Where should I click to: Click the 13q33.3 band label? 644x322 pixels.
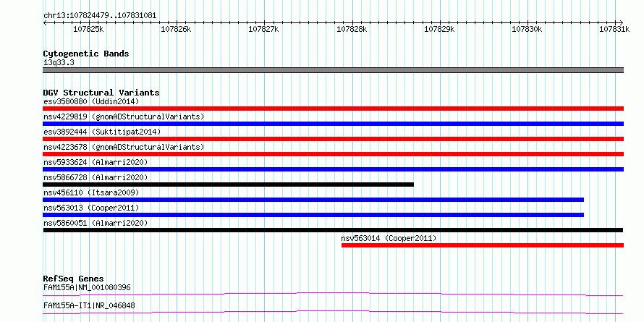click(59, 62)
